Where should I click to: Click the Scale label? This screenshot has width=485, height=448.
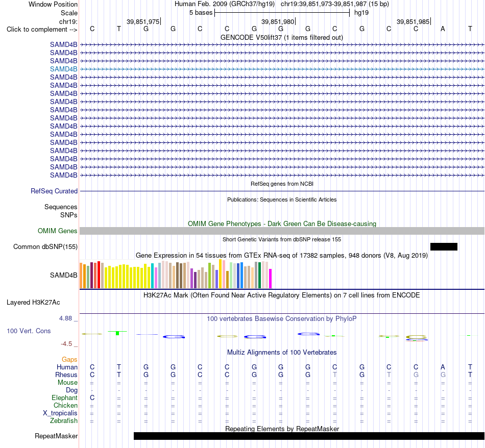[x=69, y=13]
